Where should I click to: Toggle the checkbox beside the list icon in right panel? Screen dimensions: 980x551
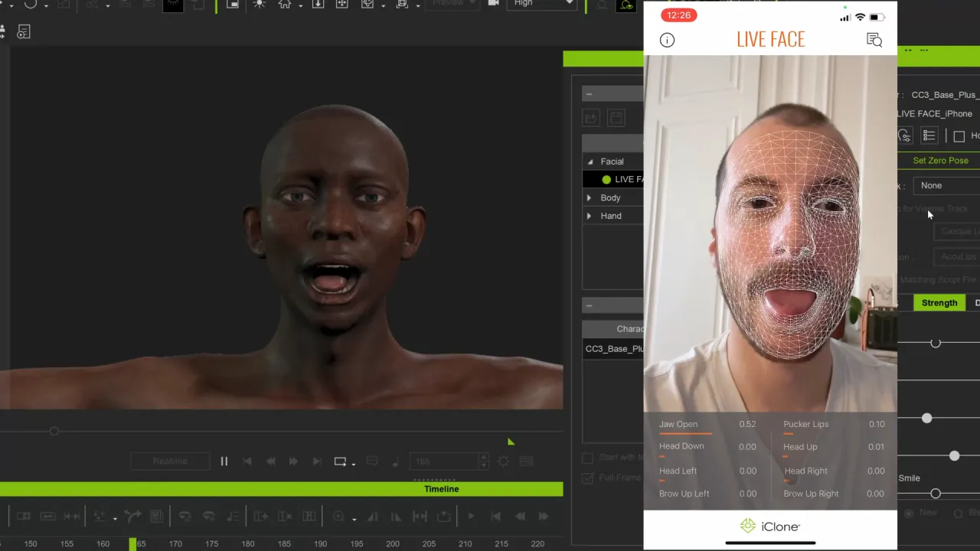[959, 136]
